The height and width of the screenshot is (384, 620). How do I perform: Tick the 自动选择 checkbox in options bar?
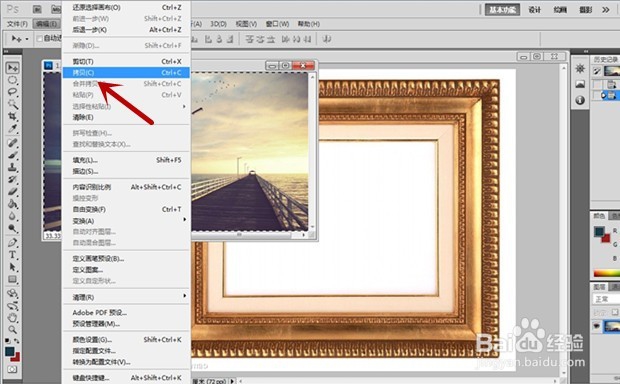[x=39, y=38]
